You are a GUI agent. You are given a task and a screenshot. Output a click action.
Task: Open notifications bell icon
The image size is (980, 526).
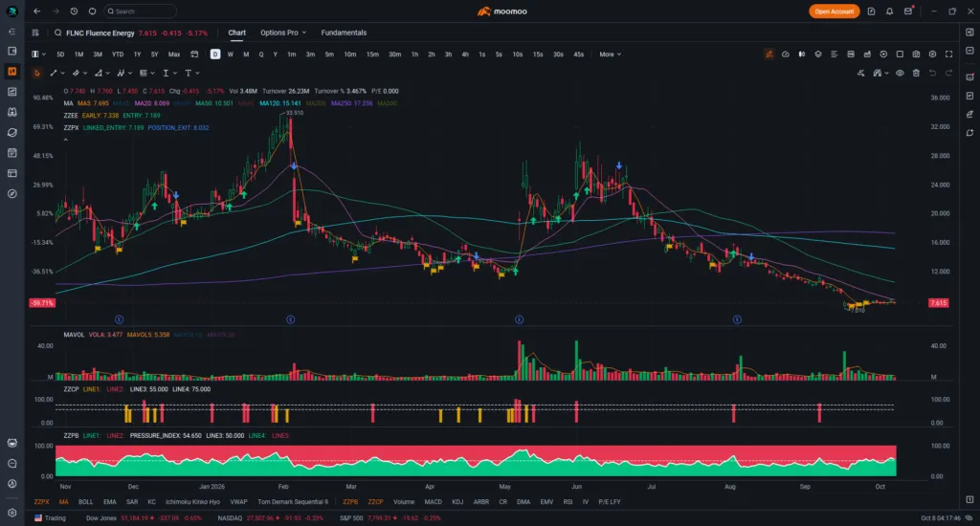[x=889, y=11]
